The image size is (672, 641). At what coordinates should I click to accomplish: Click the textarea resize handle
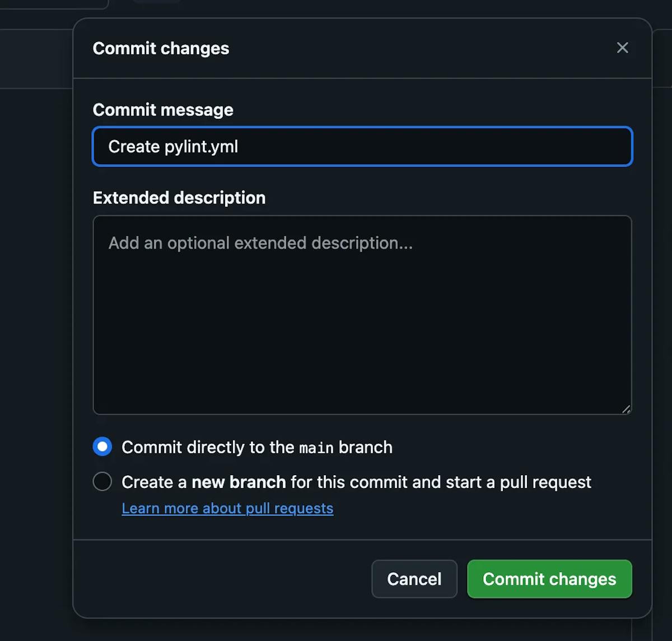tap(626, 411)
